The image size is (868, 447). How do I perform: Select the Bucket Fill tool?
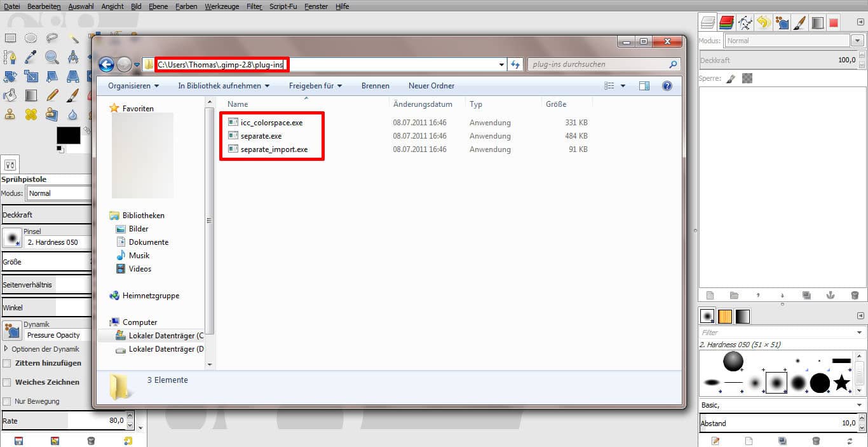click(x=10, y=96)
